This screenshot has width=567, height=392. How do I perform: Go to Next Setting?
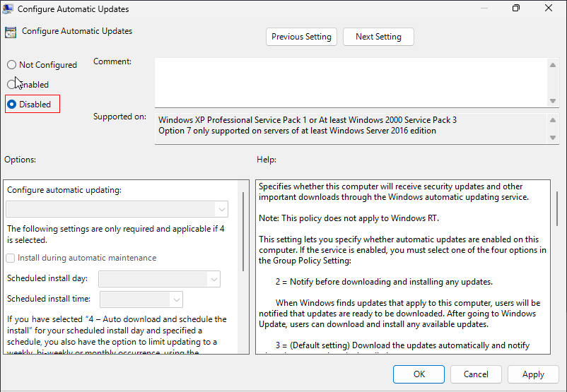[378, 37]
